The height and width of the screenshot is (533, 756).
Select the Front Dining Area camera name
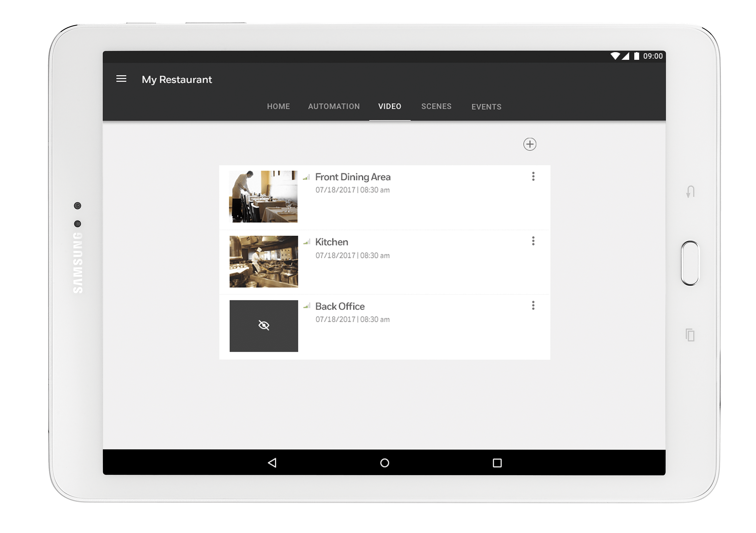pyautogui.click(x=353, y=177)
